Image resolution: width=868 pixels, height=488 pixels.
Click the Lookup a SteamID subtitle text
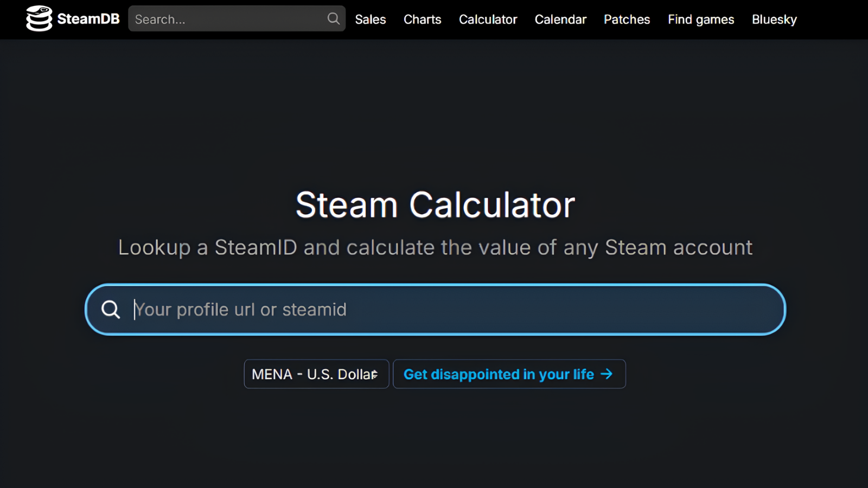click(x=435, y=248)
